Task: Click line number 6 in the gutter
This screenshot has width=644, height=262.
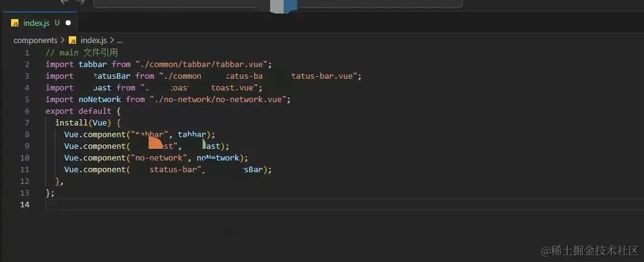Action: pos(27,111)
